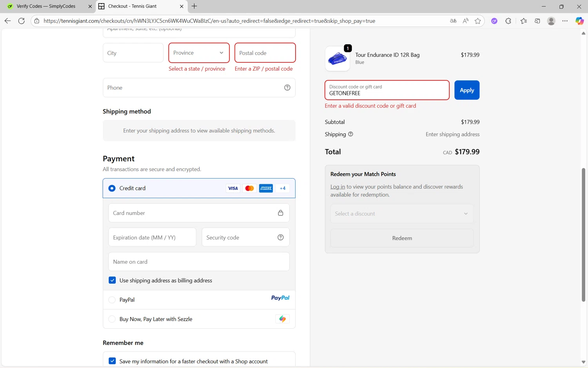
Task: Click the purple coupon extension icon
Action: tap(494, 21)
